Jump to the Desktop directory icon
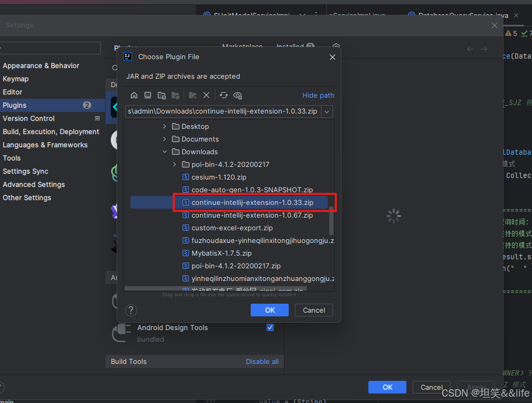Image resolution: width=532 pixels, height=403 pixels. tap(148, 96)
